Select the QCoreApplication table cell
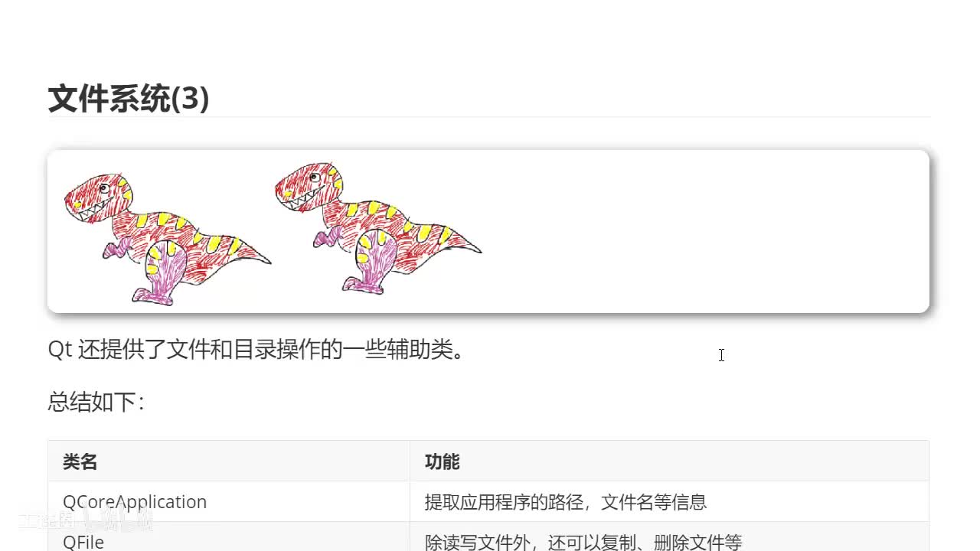The width and height of the screenshot is (980, 551). point(229,502)
